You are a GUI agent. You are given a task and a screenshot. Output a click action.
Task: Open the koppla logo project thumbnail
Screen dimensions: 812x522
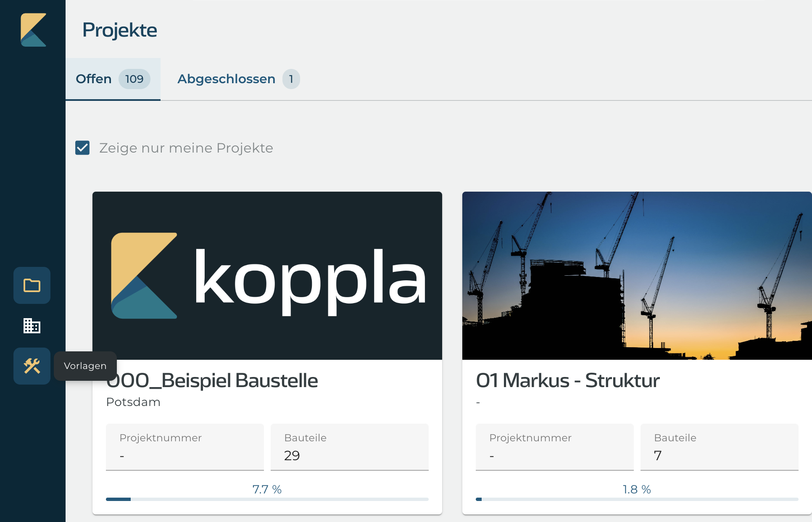coord(267,276)
